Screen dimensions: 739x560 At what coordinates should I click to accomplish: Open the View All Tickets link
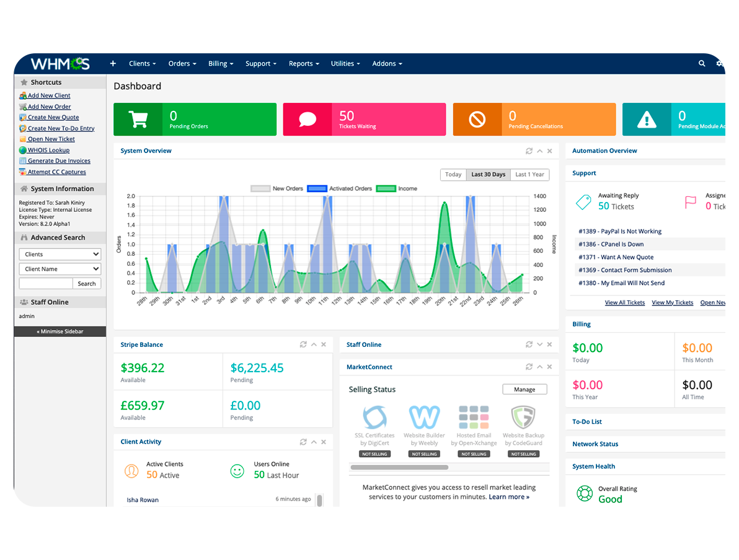[624, 302]
